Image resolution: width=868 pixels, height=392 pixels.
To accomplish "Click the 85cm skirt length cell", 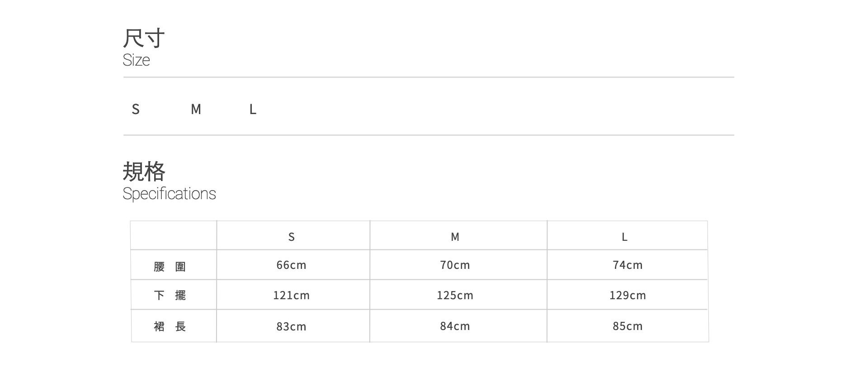I will pyautogui.click(x=627, y=326).
